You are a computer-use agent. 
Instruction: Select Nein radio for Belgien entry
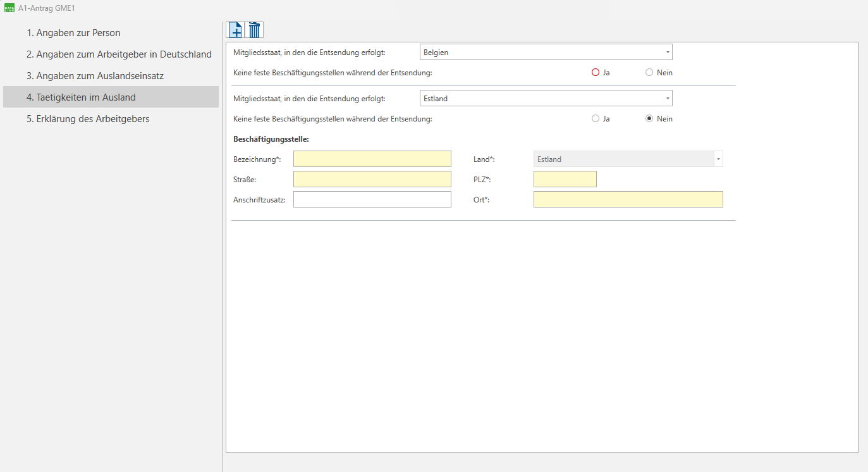pyautogui.click(x=649, y=73)
